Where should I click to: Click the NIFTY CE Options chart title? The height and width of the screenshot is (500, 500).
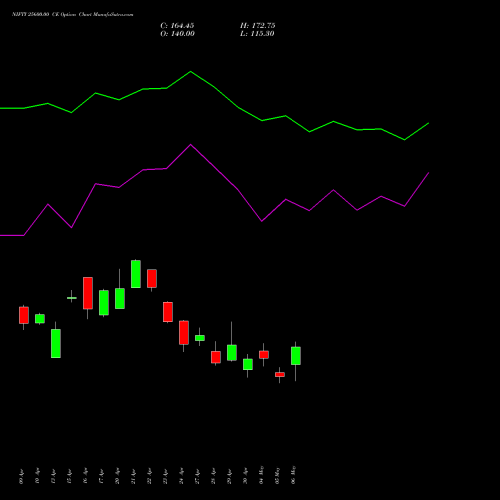coord(73,15)
